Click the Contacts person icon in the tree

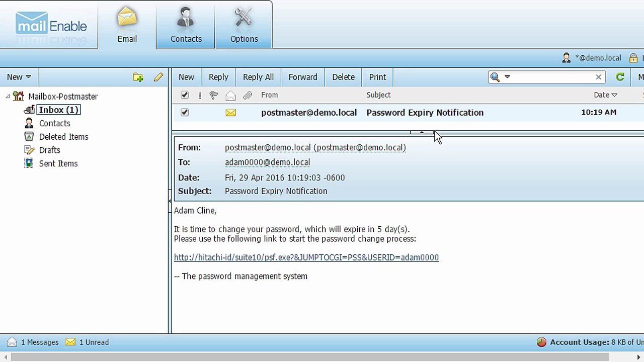pos(29,123)
